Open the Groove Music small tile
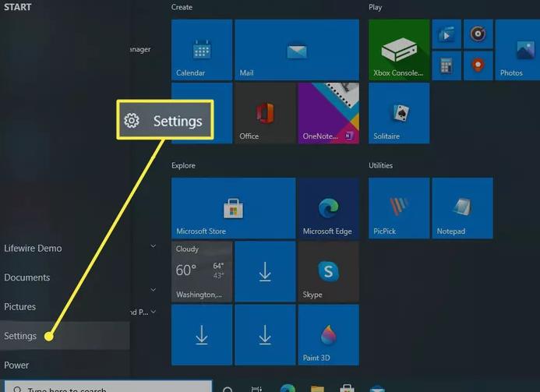 click(x=477, y=34)
